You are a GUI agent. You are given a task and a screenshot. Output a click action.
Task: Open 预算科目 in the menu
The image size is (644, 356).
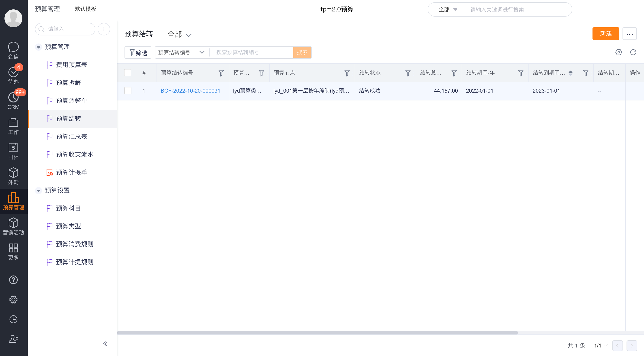pos(69,208)
